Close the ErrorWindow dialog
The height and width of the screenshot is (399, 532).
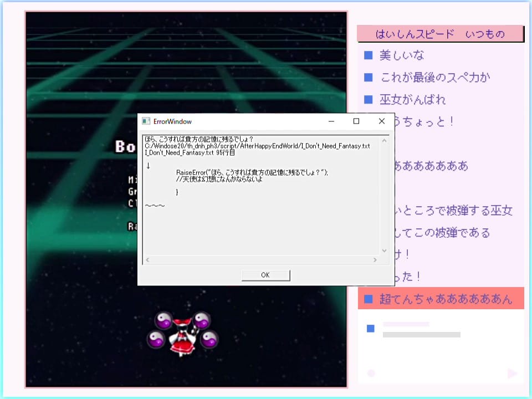pos(381,121)
